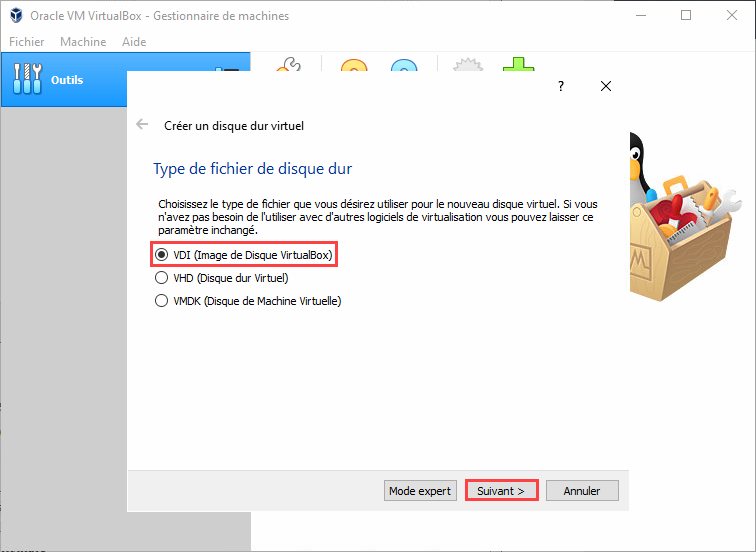Click the 'Choisissez le type de fichier' description paragraph

tap(378, 217)
